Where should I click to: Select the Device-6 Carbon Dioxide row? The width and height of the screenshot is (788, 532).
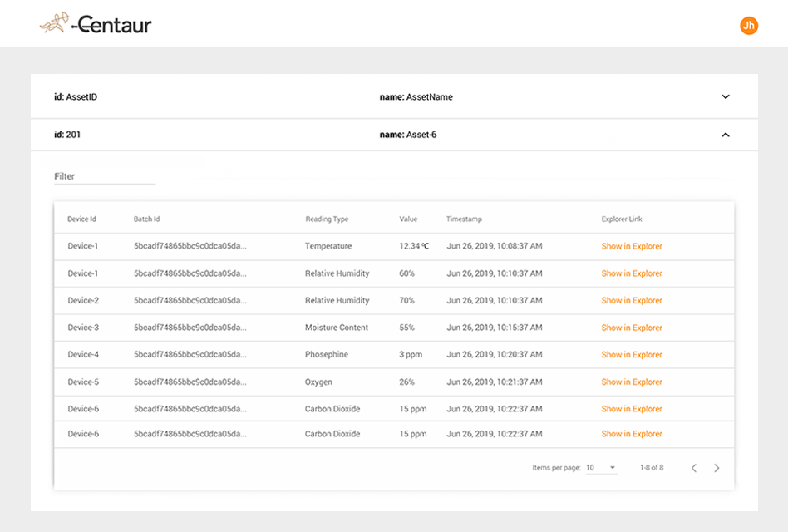(x=249, y=408)
